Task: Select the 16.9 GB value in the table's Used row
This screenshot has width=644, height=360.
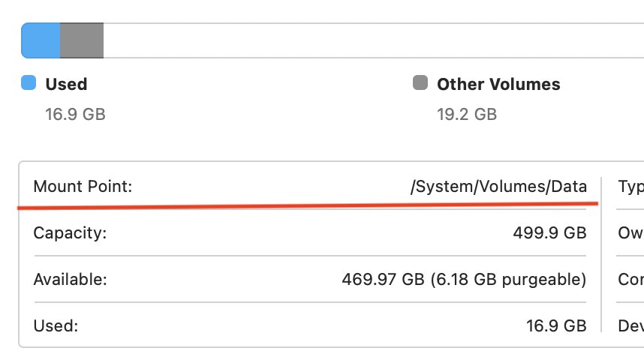Action: click(556, 326)
